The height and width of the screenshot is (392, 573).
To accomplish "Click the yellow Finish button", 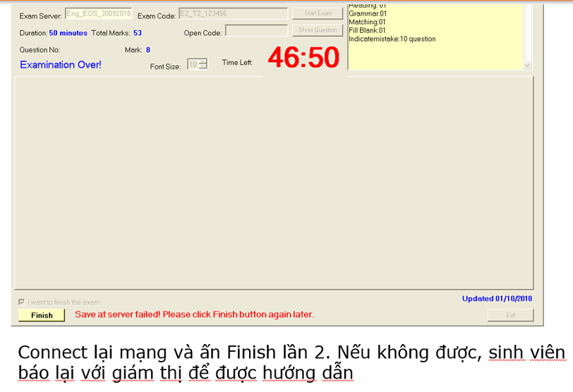I will (42, 315).
